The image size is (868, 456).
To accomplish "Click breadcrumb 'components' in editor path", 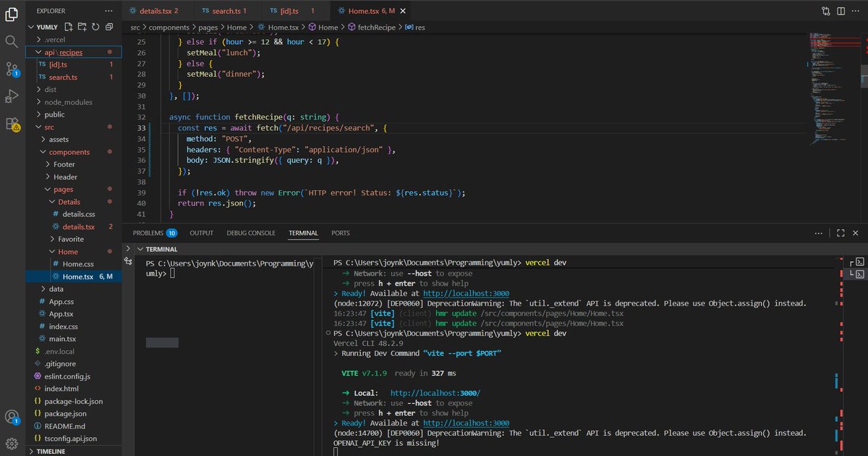I will [x=169, y=27].
